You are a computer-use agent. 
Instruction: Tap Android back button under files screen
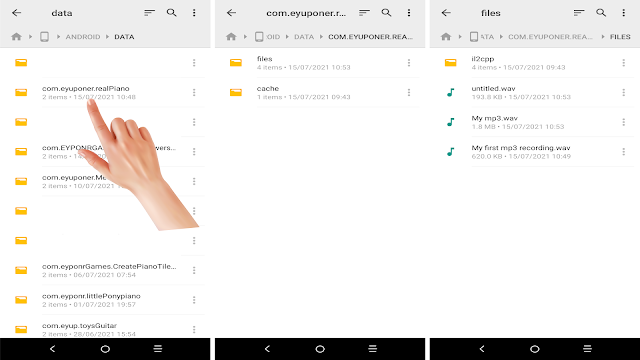pyautogui.click(x=482, y=349)
